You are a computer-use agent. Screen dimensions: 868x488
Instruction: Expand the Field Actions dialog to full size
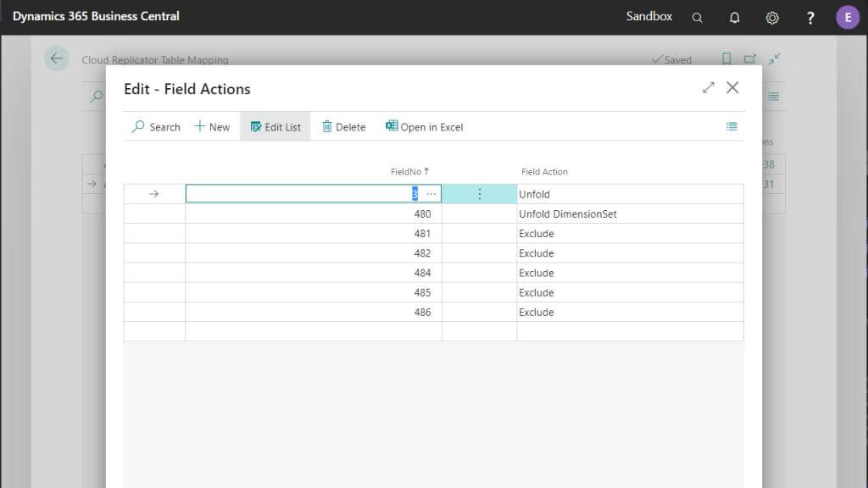[708, 87]
